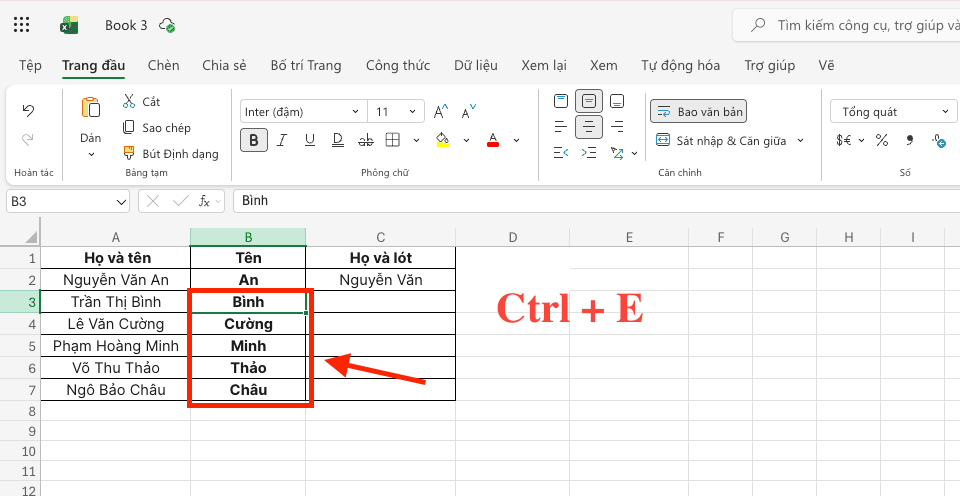Click Increase Indent icon
This screenshot has width=960, height=496.
[x=589, y=152]
